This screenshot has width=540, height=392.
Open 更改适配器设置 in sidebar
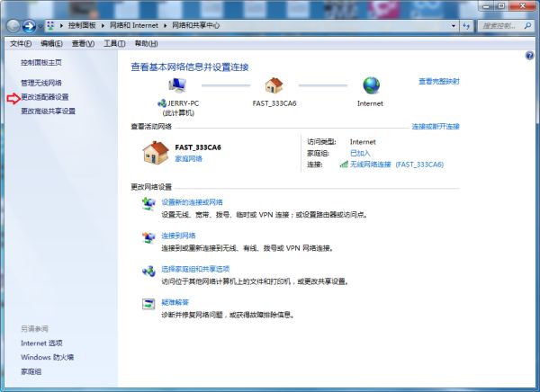tap(45, 97)
